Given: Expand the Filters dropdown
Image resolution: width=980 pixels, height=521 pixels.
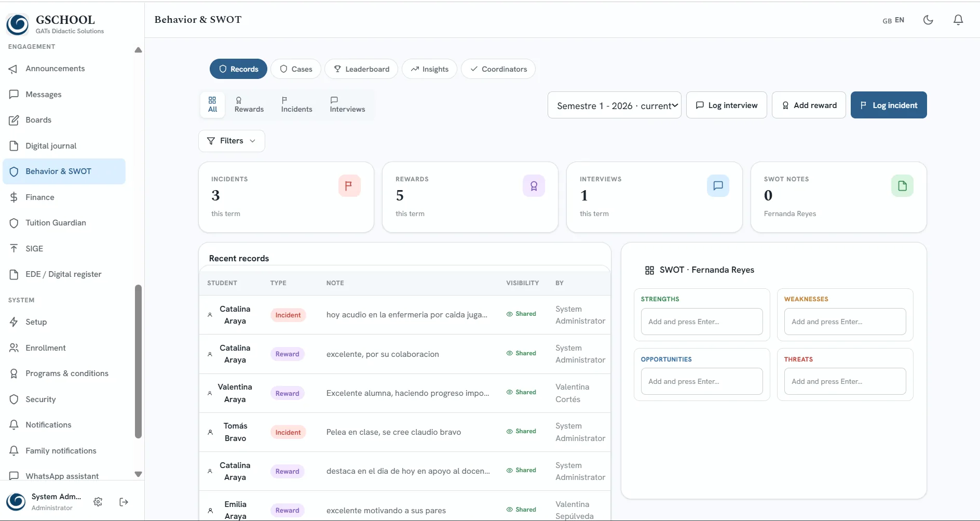Looking at the screenshot, I should point(232,141).
